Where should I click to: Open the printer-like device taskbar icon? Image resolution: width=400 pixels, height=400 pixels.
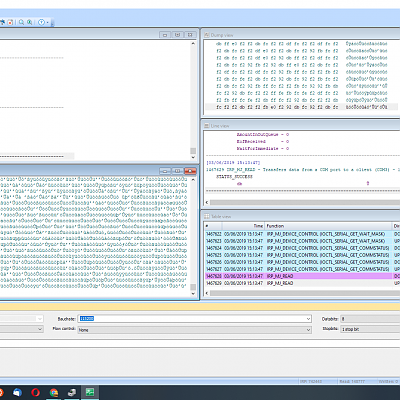pyautogui.click(x=72, y=392)
